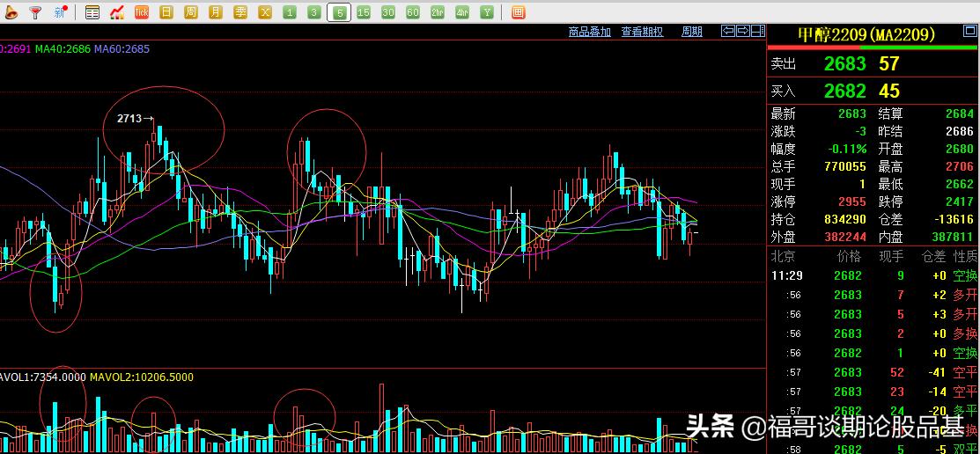Click the 商品叠加 overlay link
Screen dimensions: 980x454
pyautogui.click(x=590, y=32)
